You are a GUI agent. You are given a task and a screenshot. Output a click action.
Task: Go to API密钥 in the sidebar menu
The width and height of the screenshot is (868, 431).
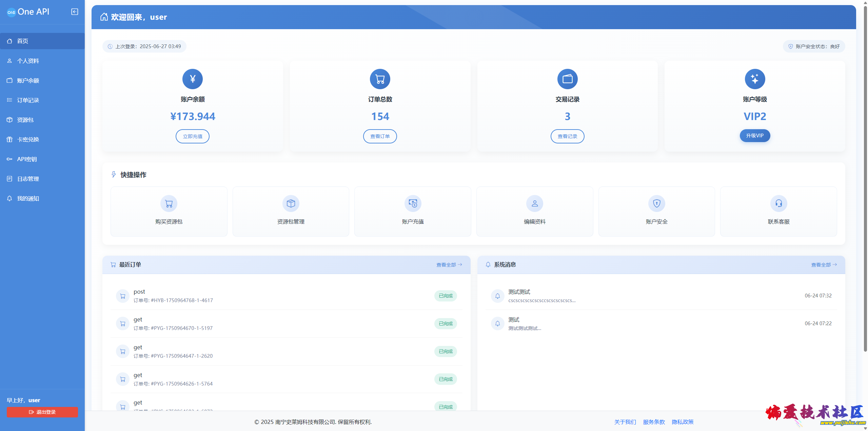(27, 159)
